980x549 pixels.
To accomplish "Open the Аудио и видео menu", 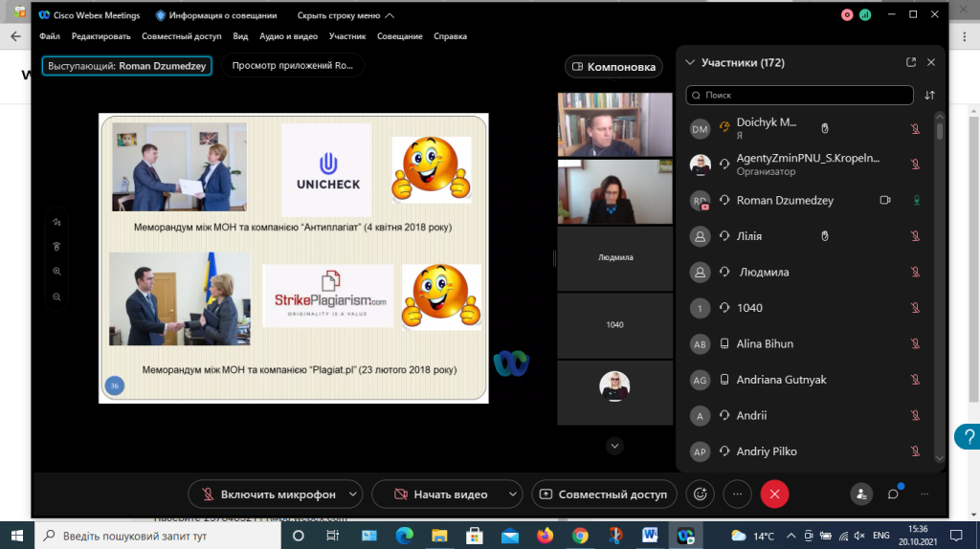I will [288, 36].
